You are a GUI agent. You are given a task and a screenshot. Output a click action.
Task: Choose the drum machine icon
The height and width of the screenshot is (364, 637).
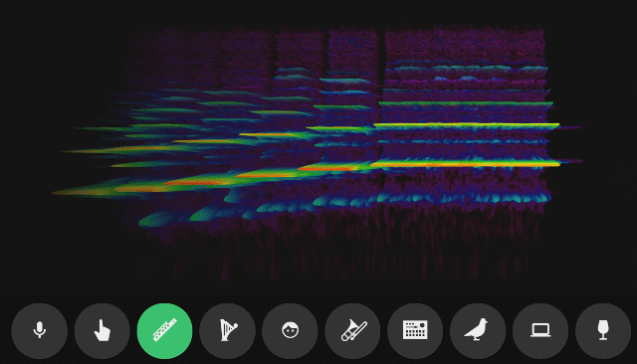click(415, 331)
